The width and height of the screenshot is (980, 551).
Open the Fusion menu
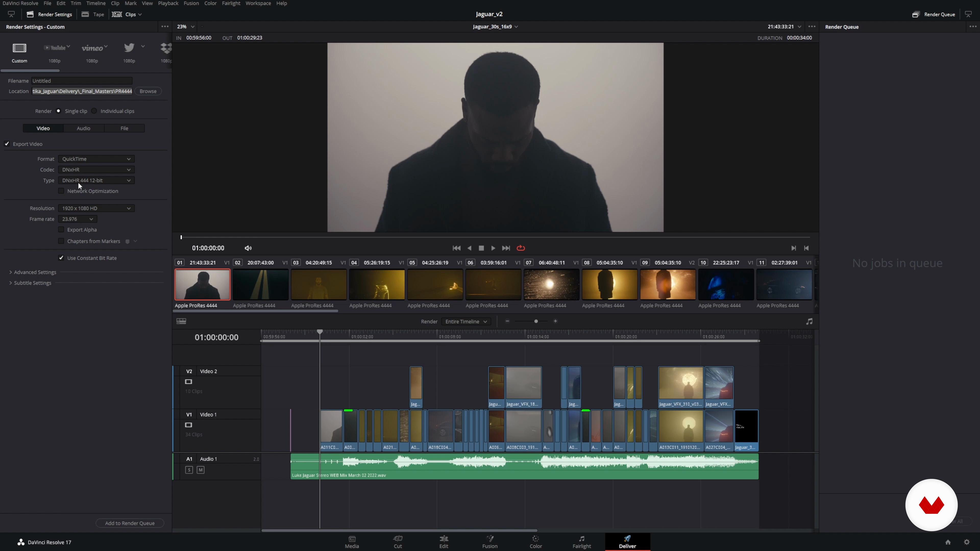[191, 3]
